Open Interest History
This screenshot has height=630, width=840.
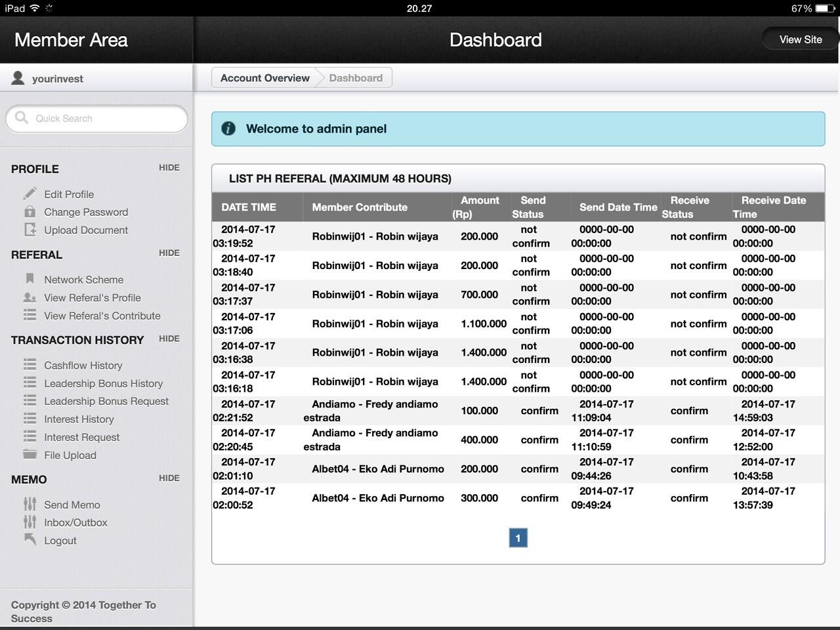pyautogui.click(x=79, y=419)
